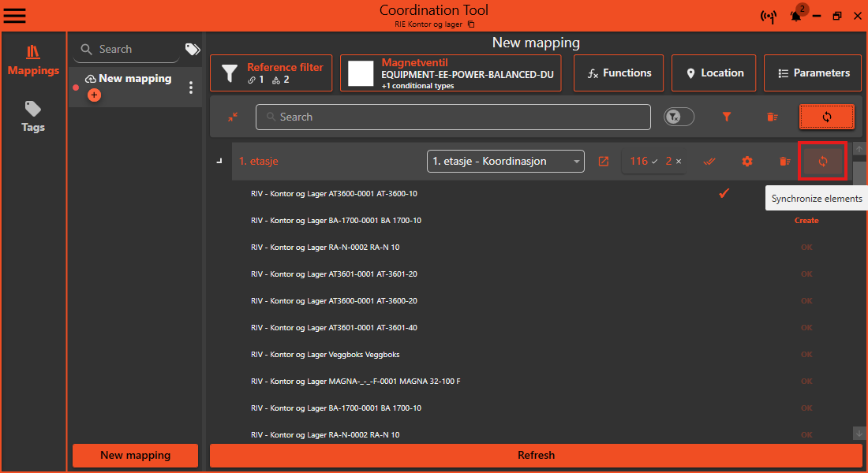Click the checkmark on the AT-3600-10 row
Image resolution: width=868 pixels, height=473 pixels.
(724, 192)
